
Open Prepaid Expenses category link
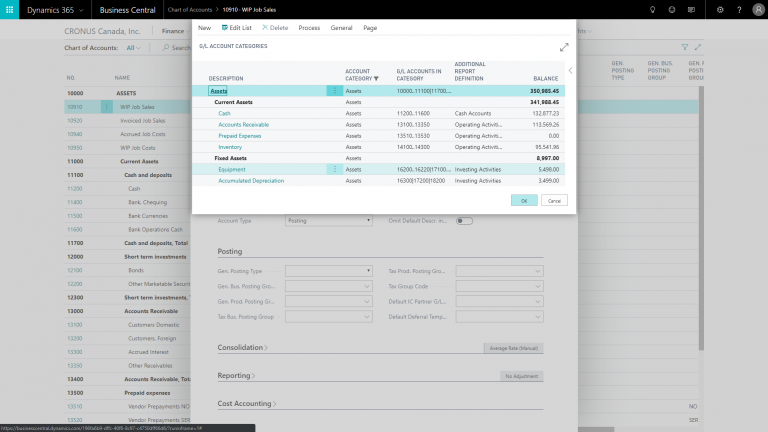(x=240, y=136)
